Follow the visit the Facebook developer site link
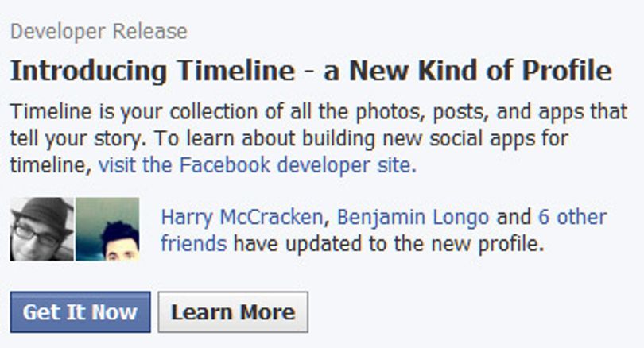 (256, 165)
